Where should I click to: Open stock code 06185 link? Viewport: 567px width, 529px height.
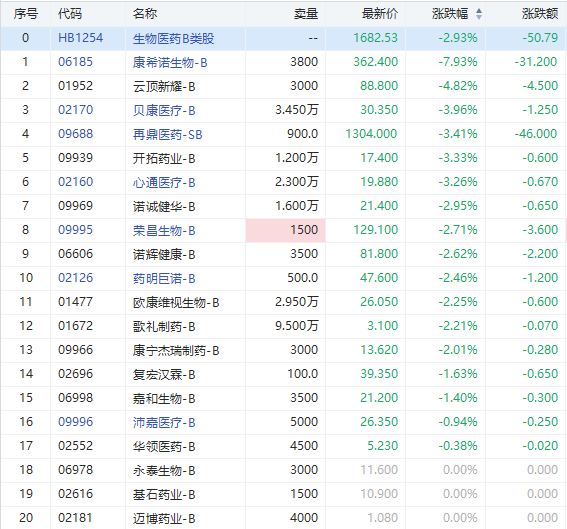(75, 62)
